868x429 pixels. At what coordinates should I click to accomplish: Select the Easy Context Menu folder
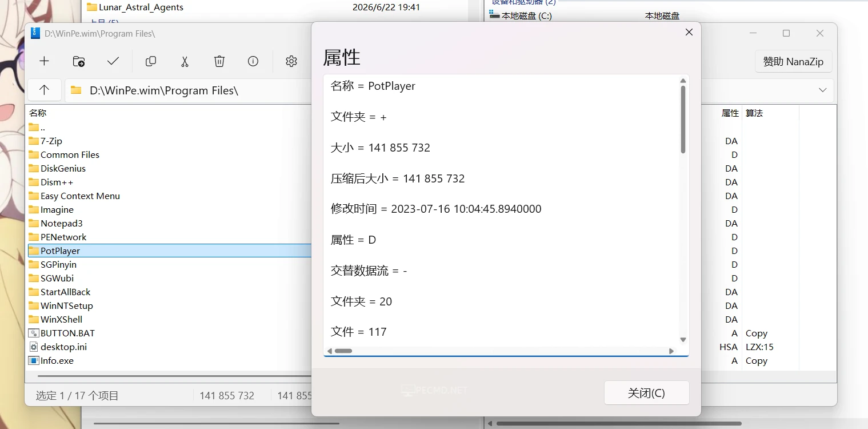point(80,196)
